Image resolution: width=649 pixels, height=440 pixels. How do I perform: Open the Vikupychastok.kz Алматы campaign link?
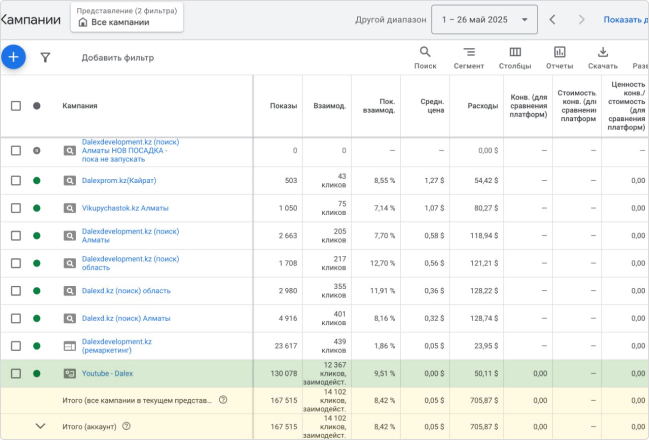125,208
